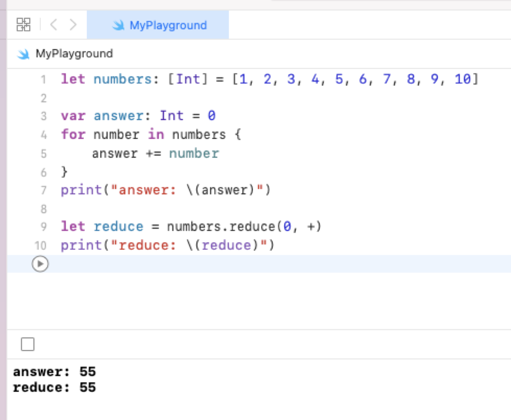The width and height of the screenshot is (511, 420).
Task: Go forward with the right chevron
Action: [x=73, y=24]
